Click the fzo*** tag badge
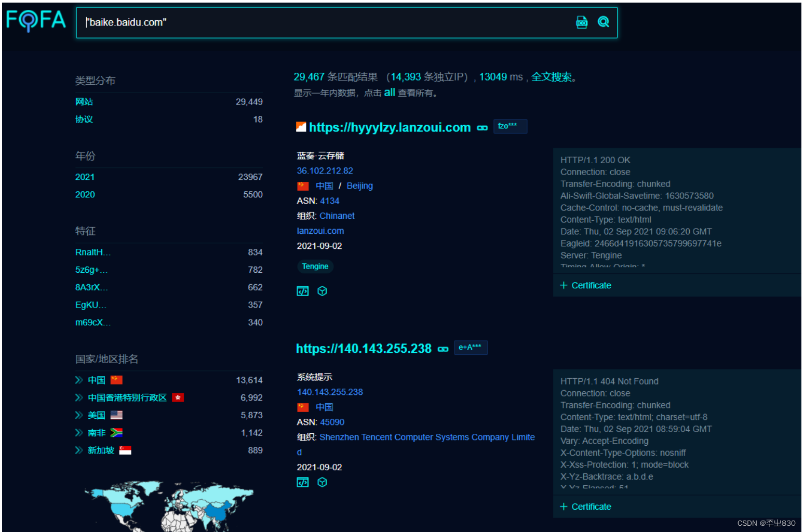This screenshot has width=804, height=532. click(x=510, y=126)
